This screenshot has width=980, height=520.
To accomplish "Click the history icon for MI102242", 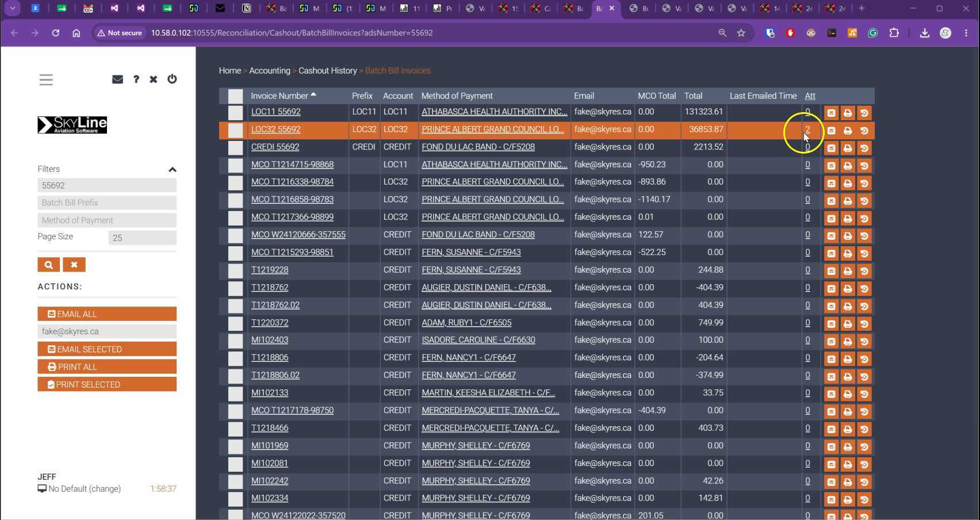I will 864,482.
